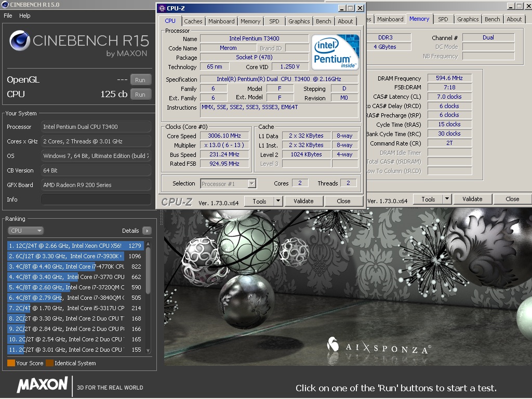Click the ranking list scroll down arrow
This screenshot has height=399, width=532.
[x=148, y=351]
